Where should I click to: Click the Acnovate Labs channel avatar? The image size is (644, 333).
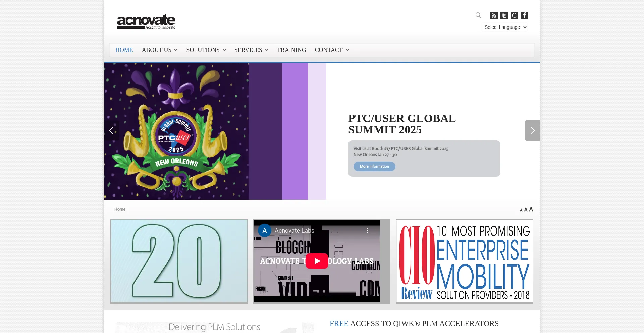click(264, 230)
